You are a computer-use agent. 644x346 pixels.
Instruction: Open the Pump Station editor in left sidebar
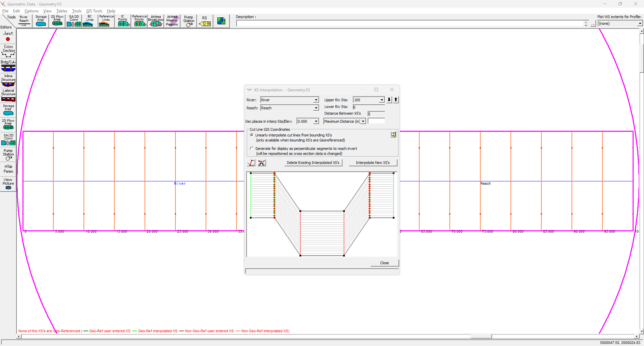pos(8,154)
